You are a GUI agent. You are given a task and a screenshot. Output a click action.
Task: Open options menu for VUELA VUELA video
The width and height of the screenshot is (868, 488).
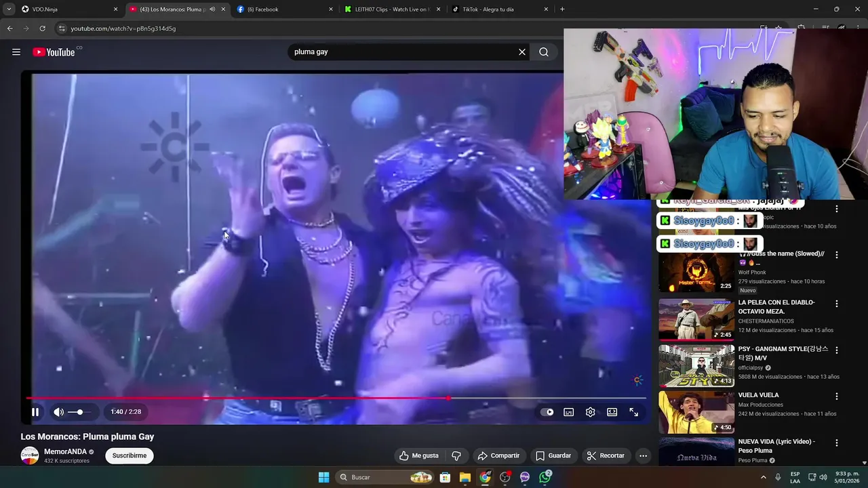pyautogui.click(x=836, y=396)
